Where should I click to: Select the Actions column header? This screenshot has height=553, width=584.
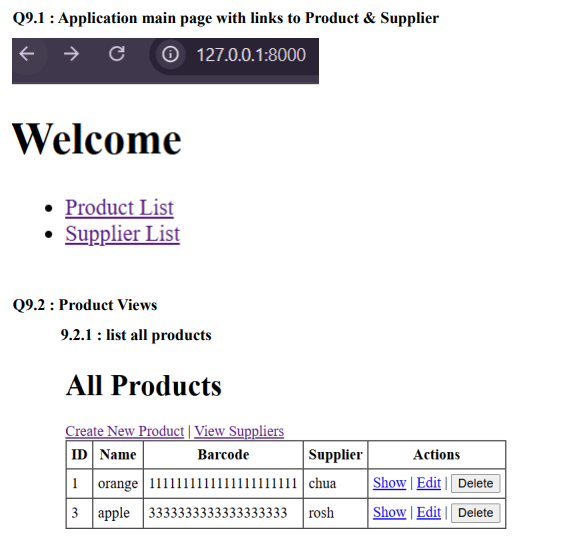(x=437, y=455)
